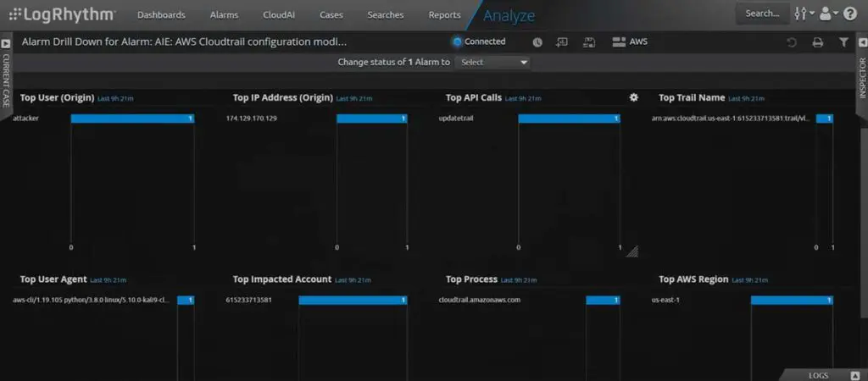Select the cloudtrail ARN trail name

(x=732, y=119)
